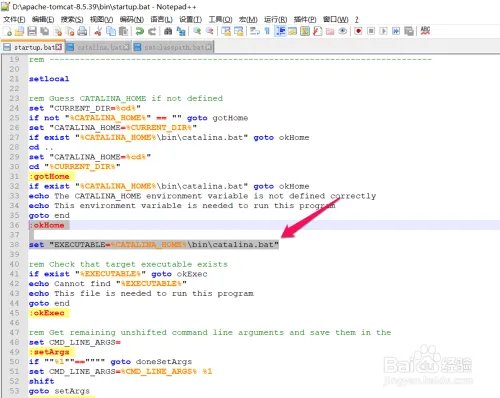The width and height of the screenshot is (500, 398).
Task: Open the 宏(M) menu
Action: [x=248, y=19]
